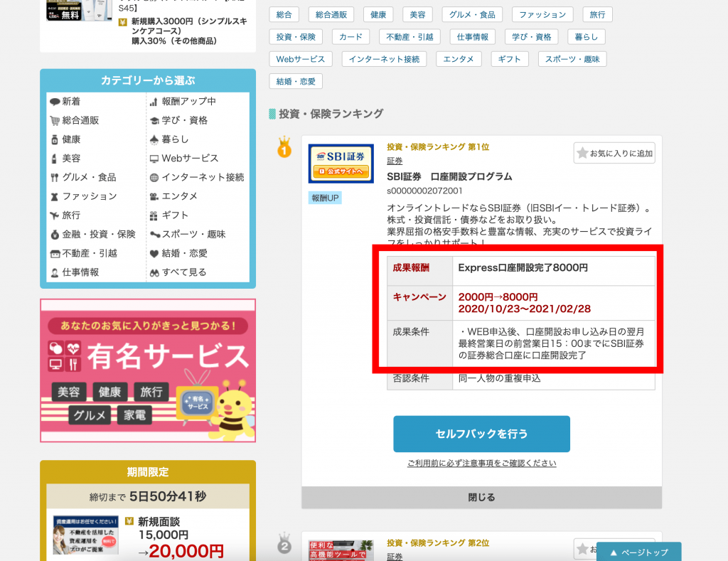Click the 報酬アップ中 bar chart icon

click(x=154, y=102)
